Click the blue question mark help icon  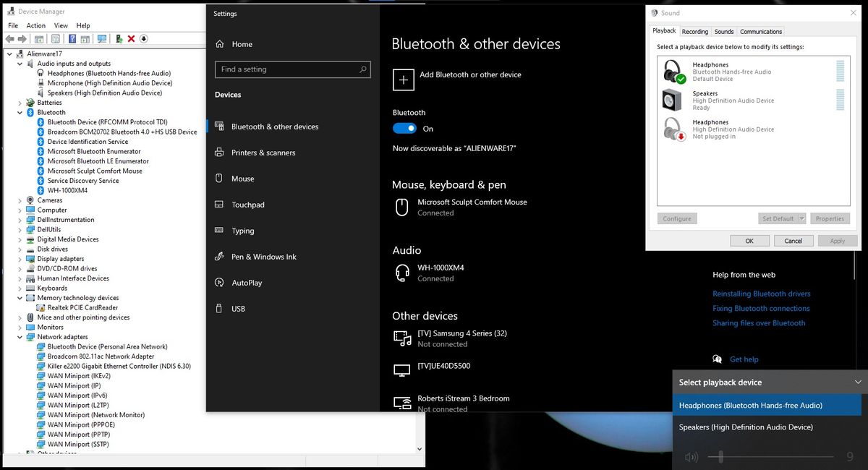72,38
